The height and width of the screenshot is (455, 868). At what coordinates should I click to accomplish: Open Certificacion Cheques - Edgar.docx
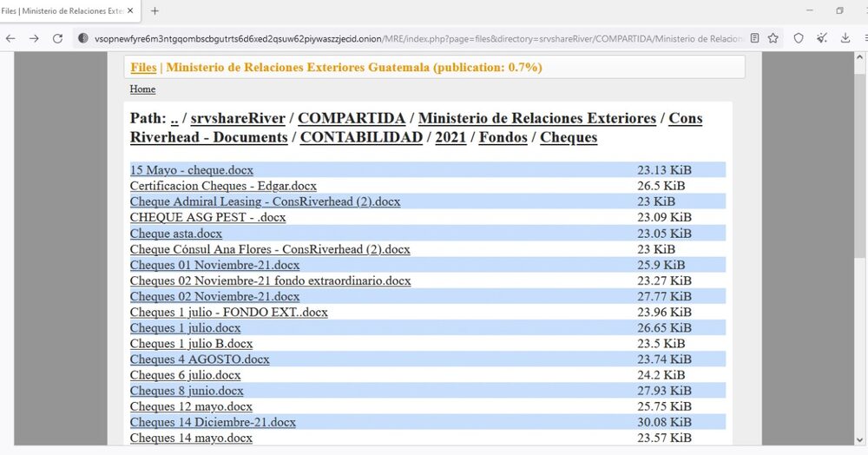tap(223, 186)
